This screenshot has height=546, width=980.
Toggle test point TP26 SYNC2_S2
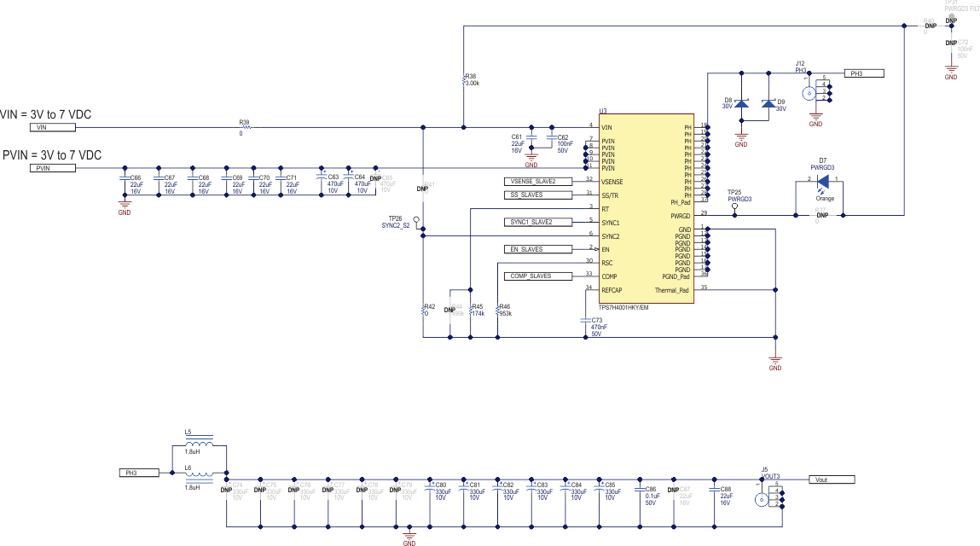pyautogui.click(x=415, y=220)
